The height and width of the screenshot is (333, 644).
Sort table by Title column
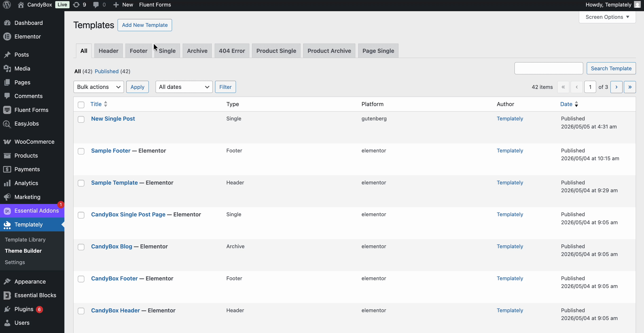click(99, 104)
